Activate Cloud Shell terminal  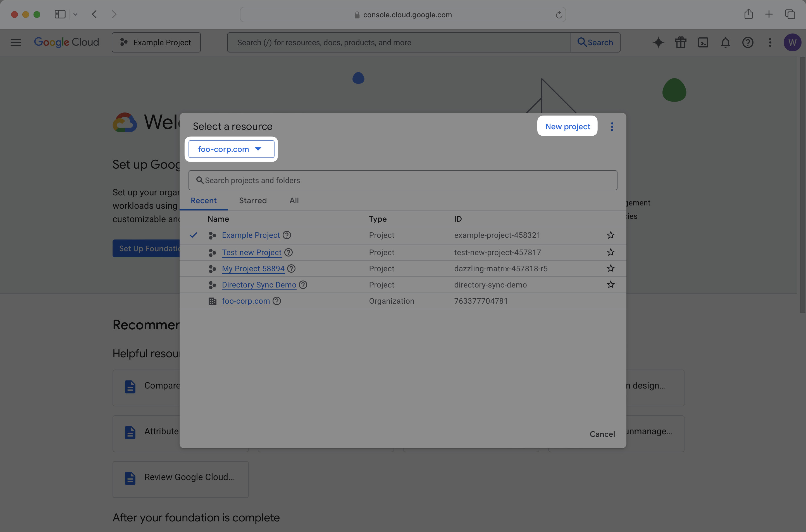point(703,42)
